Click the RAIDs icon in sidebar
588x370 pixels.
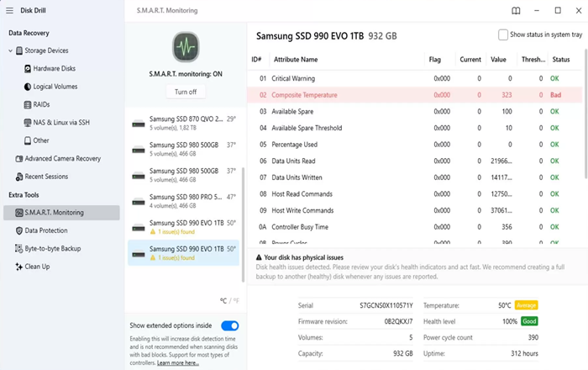tap(28, 105)
